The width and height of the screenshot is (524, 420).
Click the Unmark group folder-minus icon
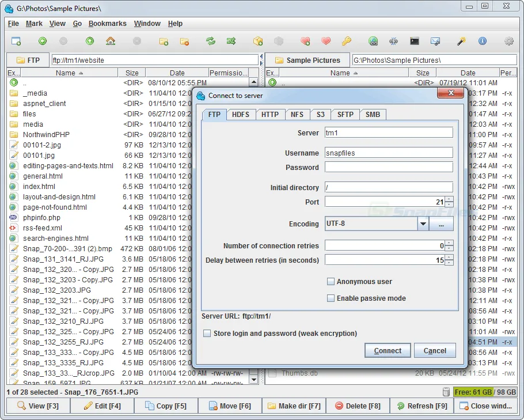(184, 41)
